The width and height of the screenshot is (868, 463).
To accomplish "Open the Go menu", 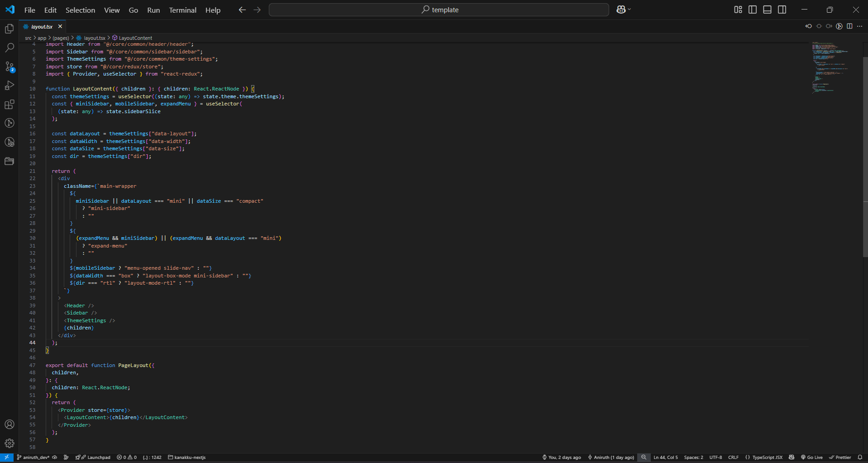I will click(134, 10).
